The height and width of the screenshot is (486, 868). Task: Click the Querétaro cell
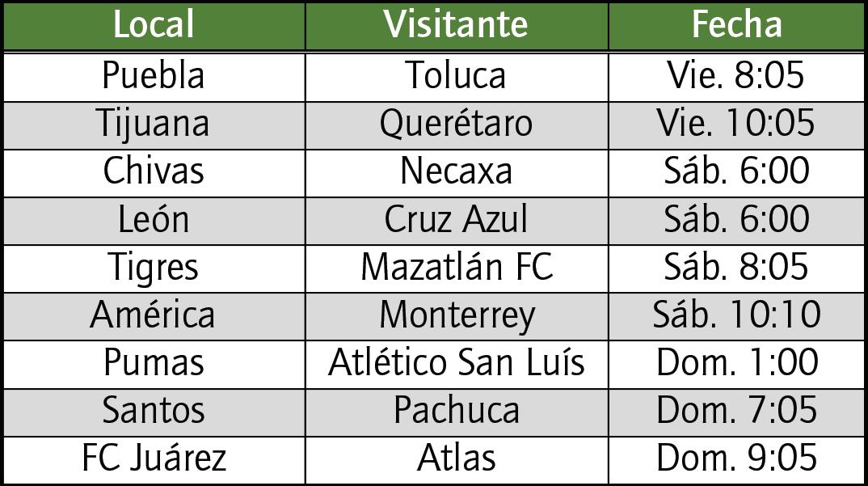457,125
